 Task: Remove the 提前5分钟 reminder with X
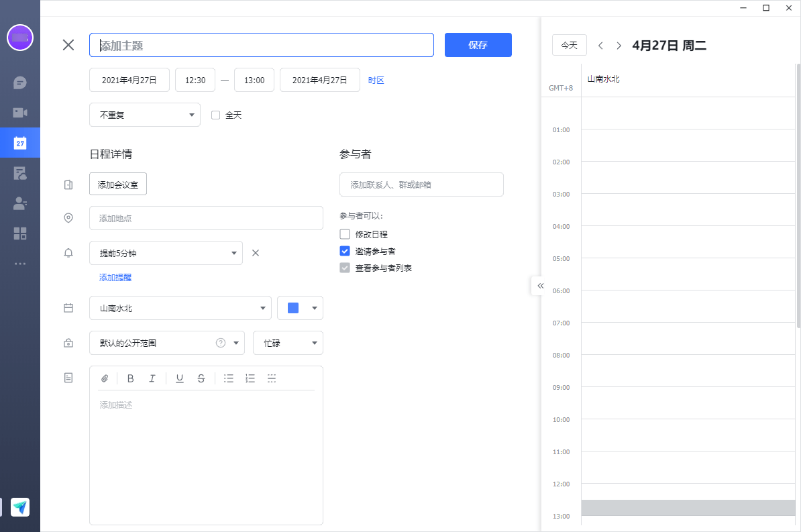point(255,253)
